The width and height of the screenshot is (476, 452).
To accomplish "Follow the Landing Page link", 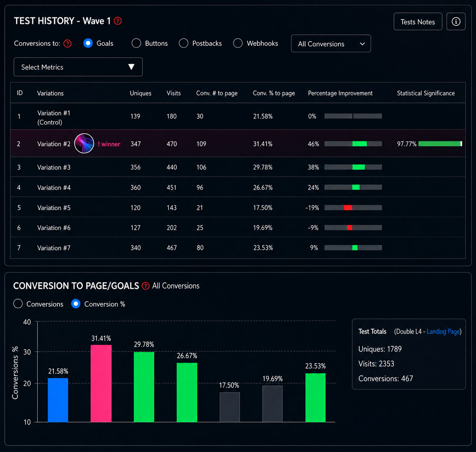I will [x=443, y=332].
